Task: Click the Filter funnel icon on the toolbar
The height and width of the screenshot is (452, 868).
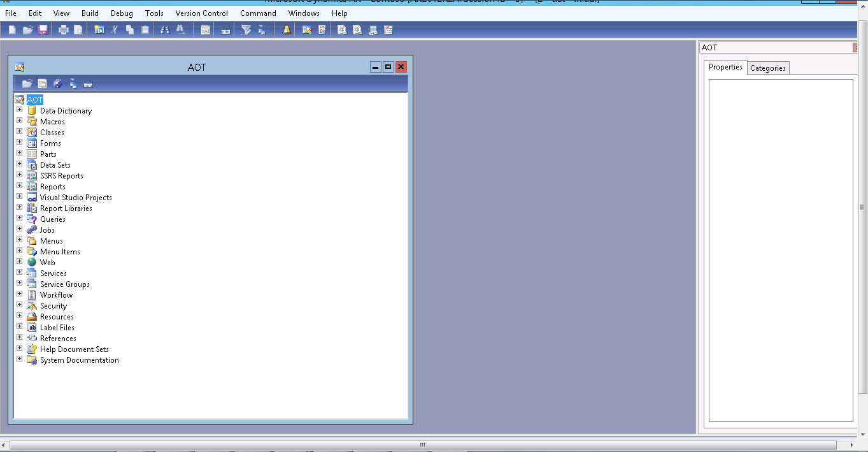Action: 246,29
